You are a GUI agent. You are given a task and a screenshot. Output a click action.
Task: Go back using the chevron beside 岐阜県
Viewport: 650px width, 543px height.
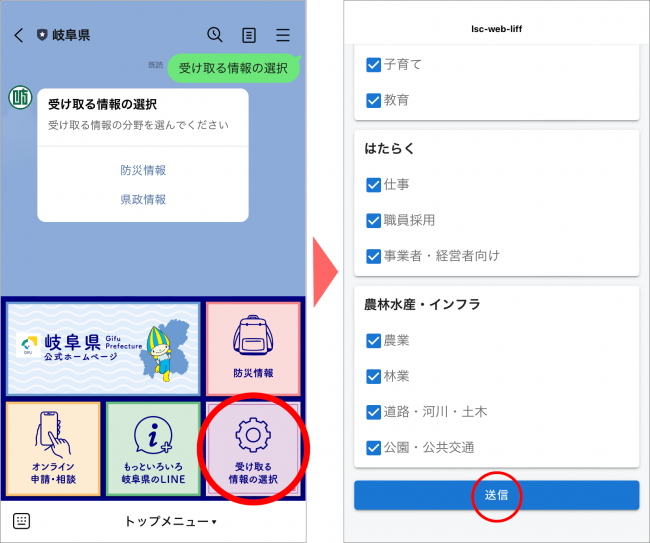point(19,35)
